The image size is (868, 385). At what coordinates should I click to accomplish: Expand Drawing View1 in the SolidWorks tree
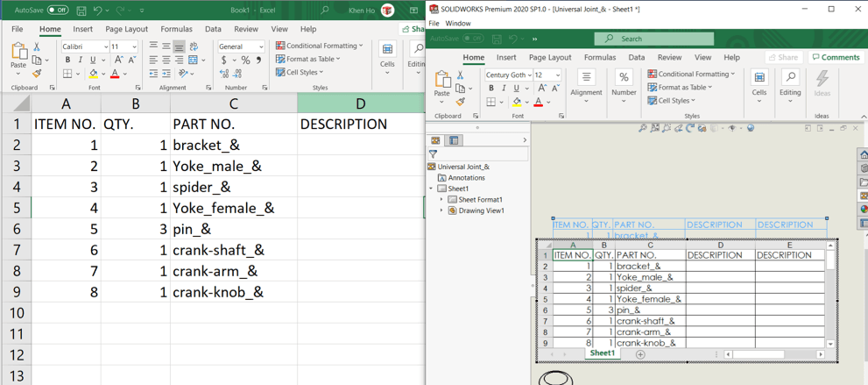pos(441,210)
